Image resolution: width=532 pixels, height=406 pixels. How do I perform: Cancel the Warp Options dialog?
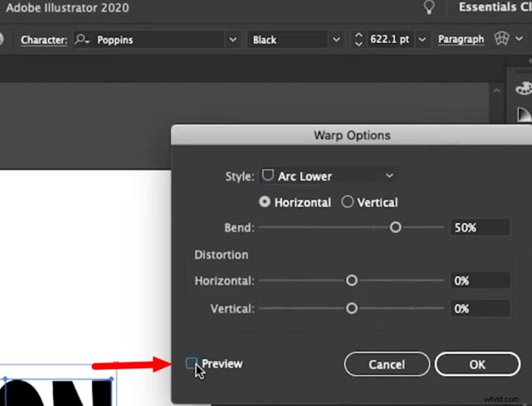click(x=387, y=365)
